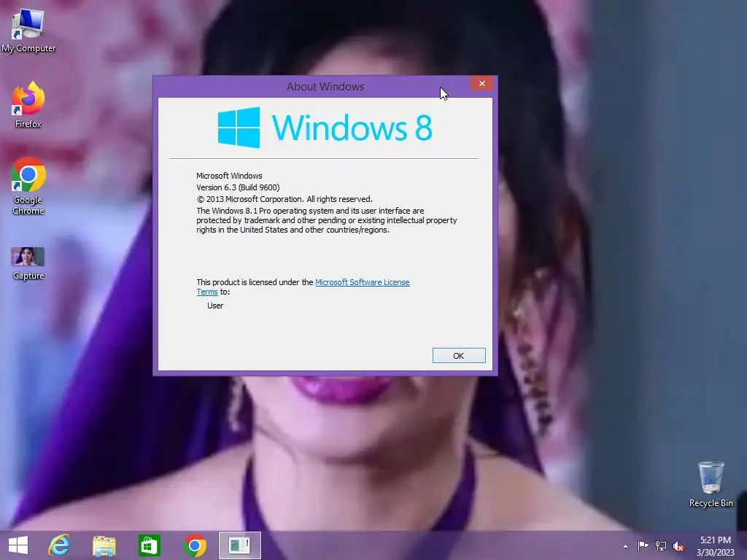This screenshot has height=560, width=747.
Task: Open the network status tray icon
Action: coord(661,545)
